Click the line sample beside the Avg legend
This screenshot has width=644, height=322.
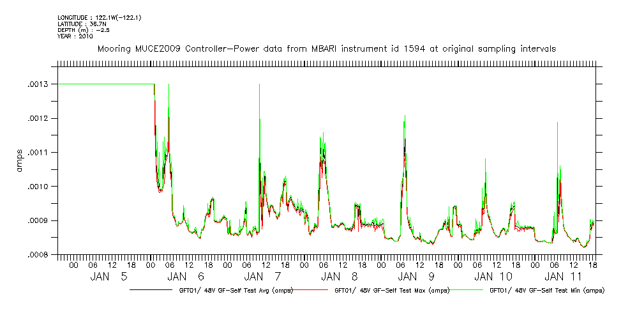[x=153, y=291]
